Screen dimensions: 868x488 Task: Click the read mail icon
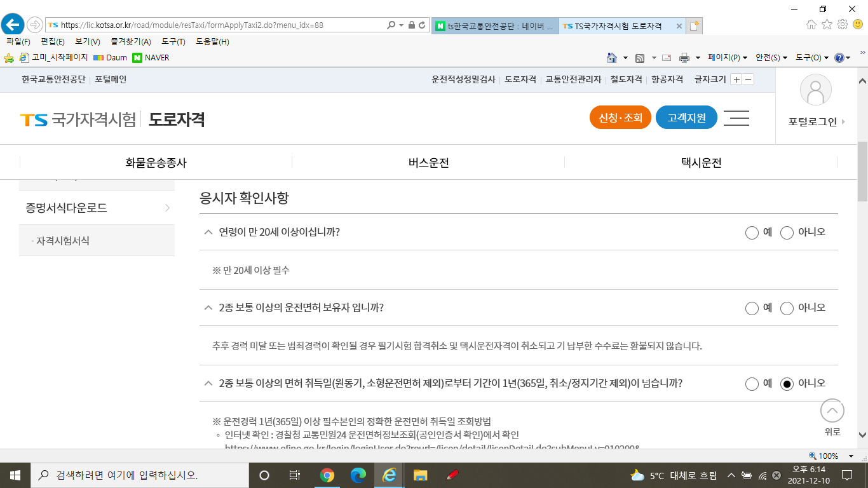coord(667,58)
